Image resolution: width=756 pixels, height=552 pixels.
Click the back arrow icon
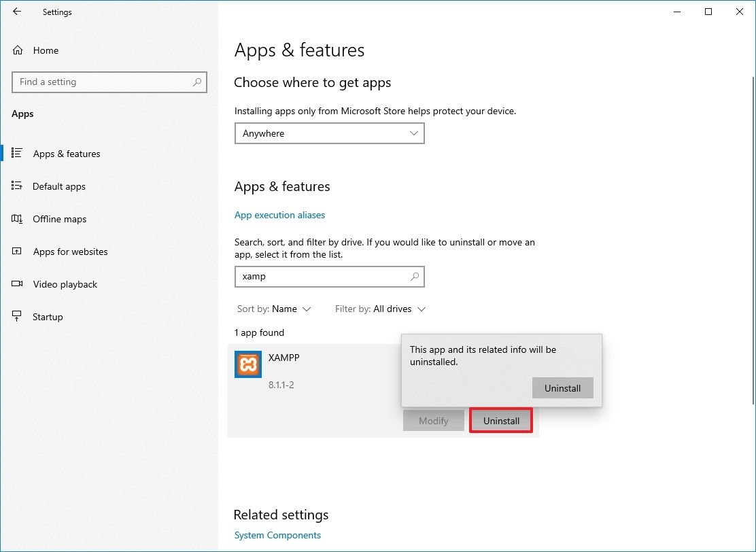17,12
